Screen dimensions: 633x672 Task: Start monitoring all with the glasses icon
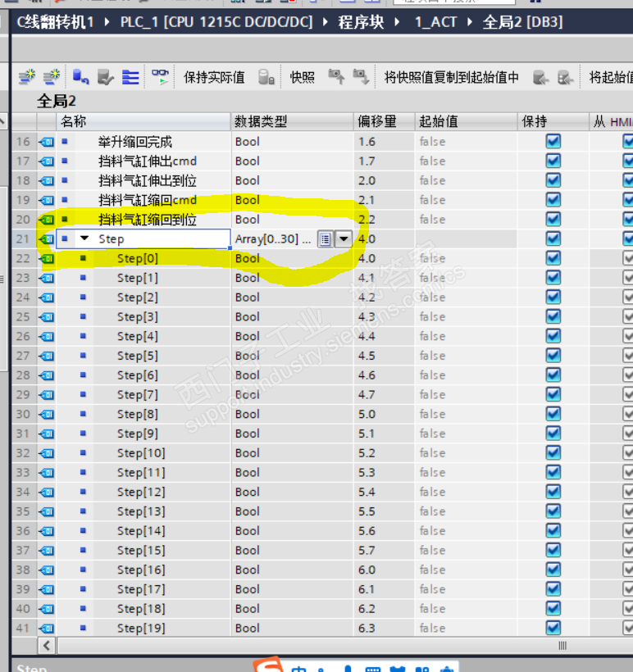[161, 77]
